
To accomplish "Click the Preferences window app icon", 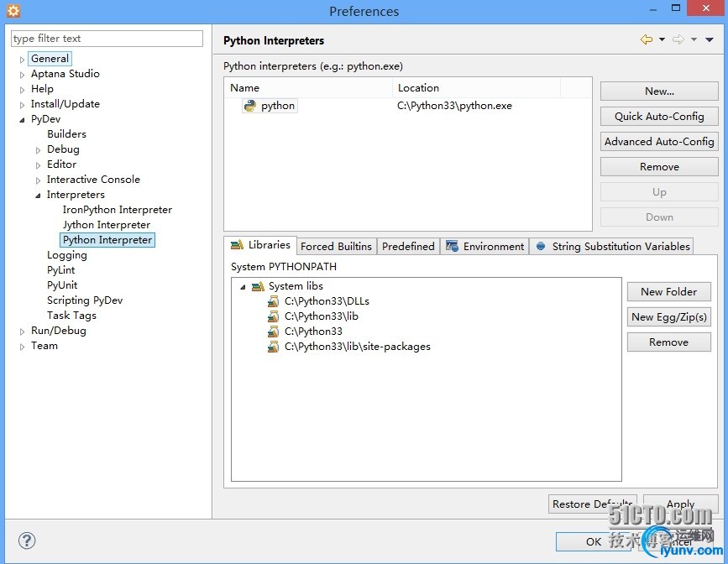I will tap(13, 10).
